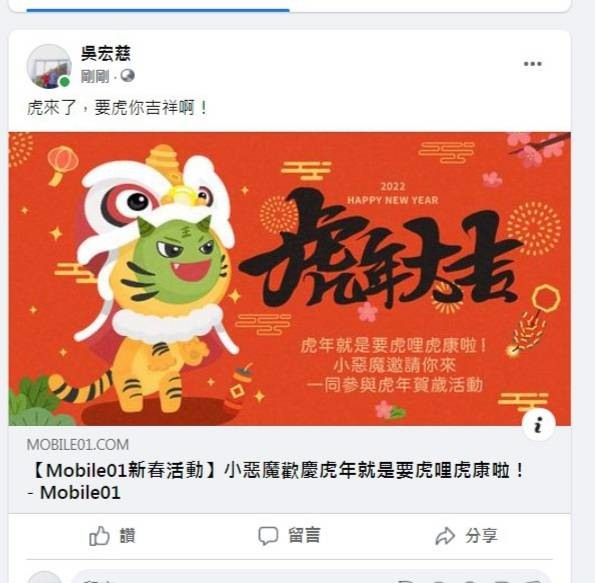Click the green online status dot
This screenshot has width=595, height=583.
[65, 82]
